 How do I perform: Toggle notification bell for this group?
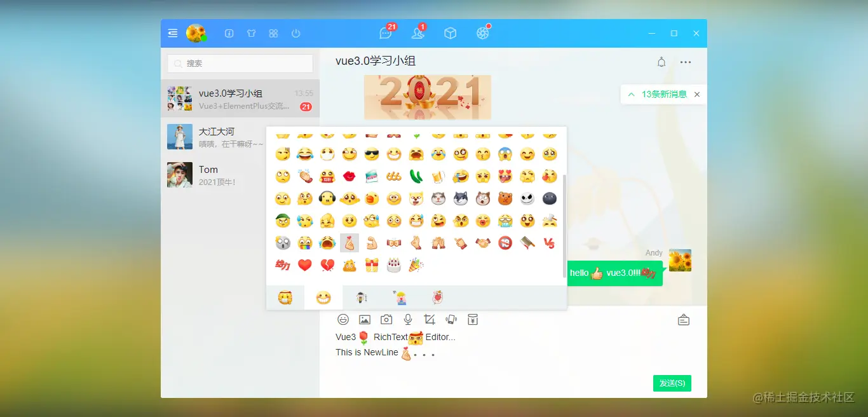(x=661, y=62)
